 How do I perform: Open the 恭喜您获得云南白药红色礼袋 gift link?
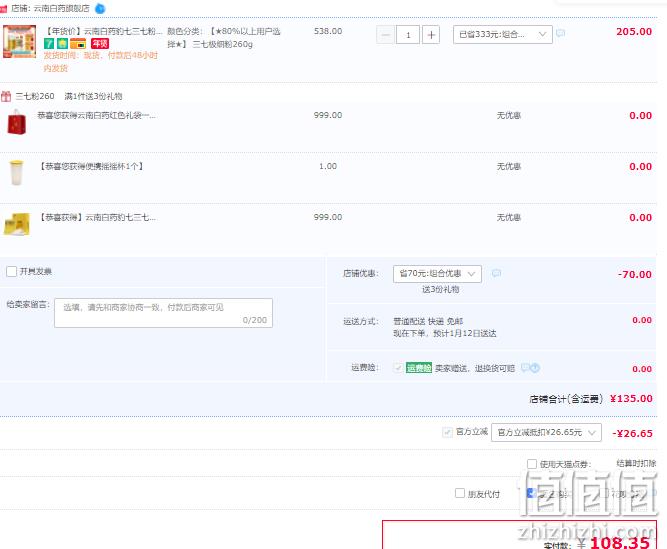[97, 115]
